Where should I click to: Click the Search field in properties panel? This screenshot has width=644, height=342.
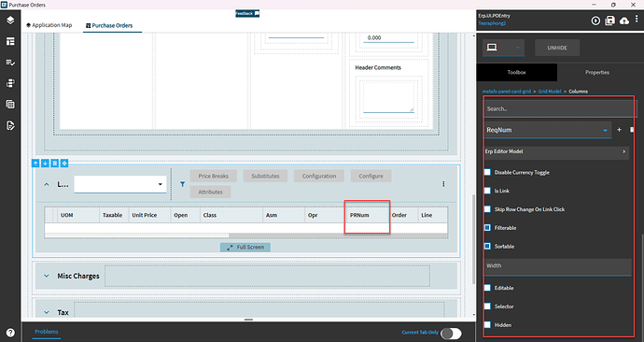click(559, 109)
